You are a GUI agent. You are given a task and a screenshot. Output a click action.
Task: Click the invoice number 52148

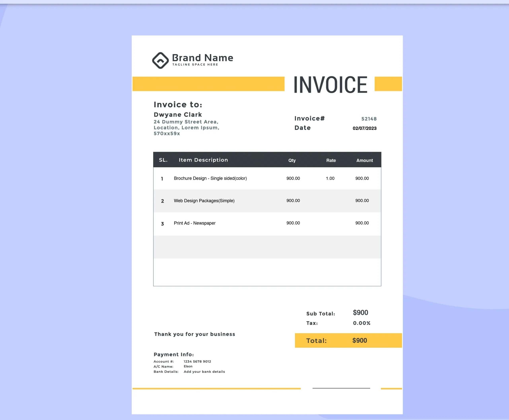[x=369, y=119]
